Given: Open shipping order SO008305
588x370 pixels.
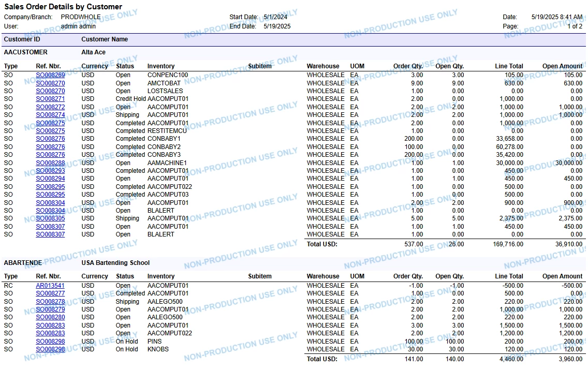Looking at the screenshot, I should point(50,218).
